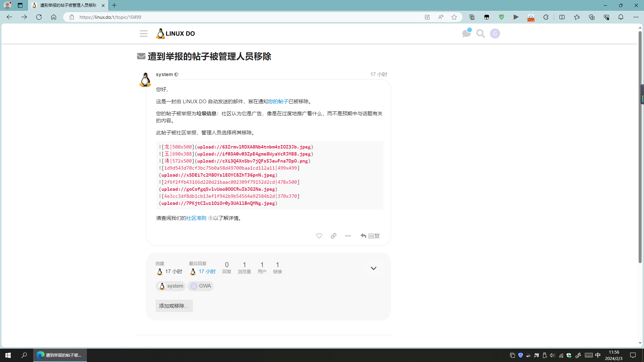The height and width of the screenshot is (362, 644).
Task: Open browser collections
Action: coord(592,17)
